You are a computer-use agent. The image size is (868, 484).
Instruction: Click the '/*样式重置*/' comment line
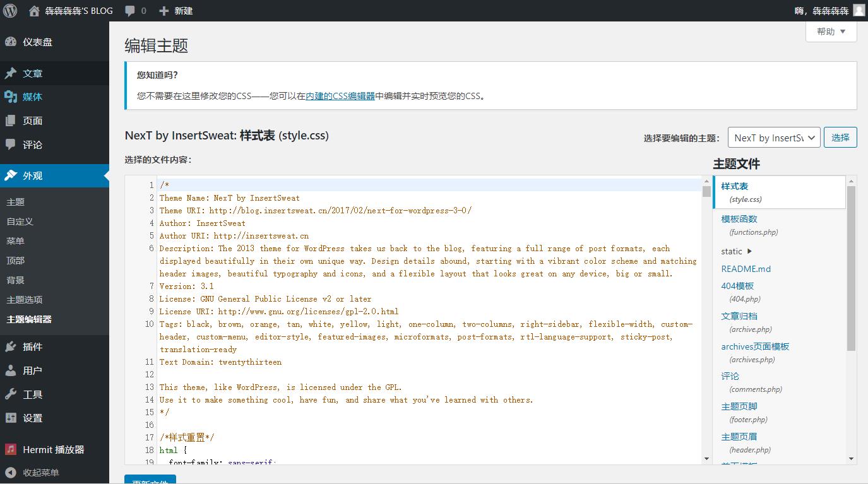[x=187, y=437]
